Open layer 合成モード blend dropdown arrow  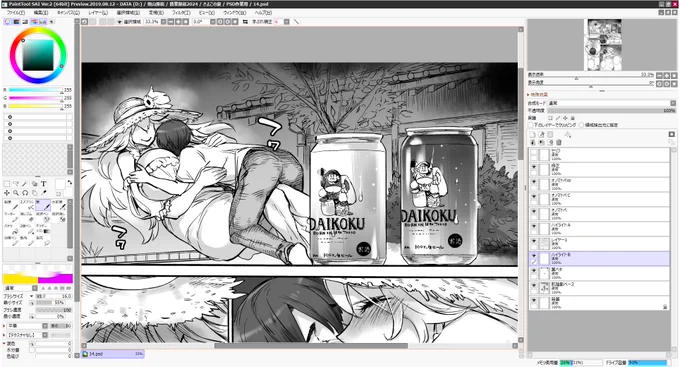(673, 103)
